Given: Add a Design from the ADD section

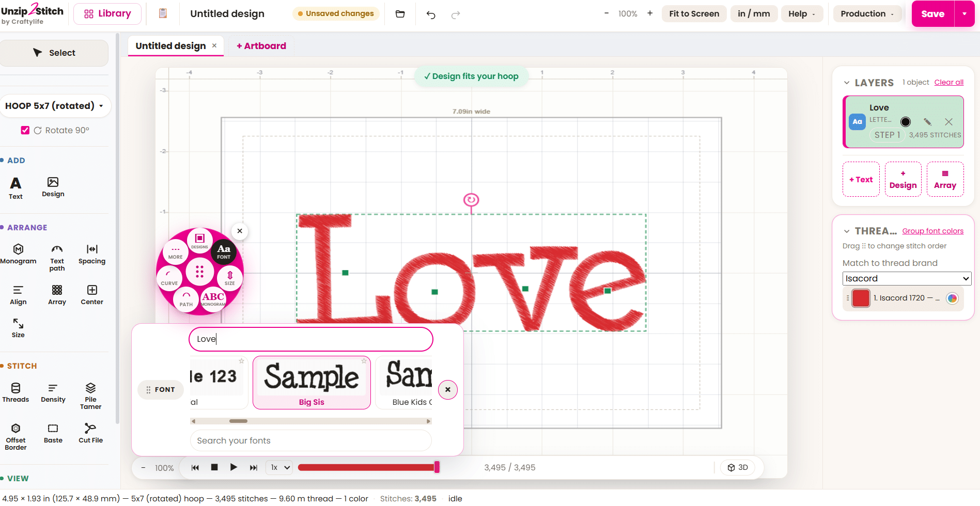Looking at the screenshot, I should coord(53,187).
